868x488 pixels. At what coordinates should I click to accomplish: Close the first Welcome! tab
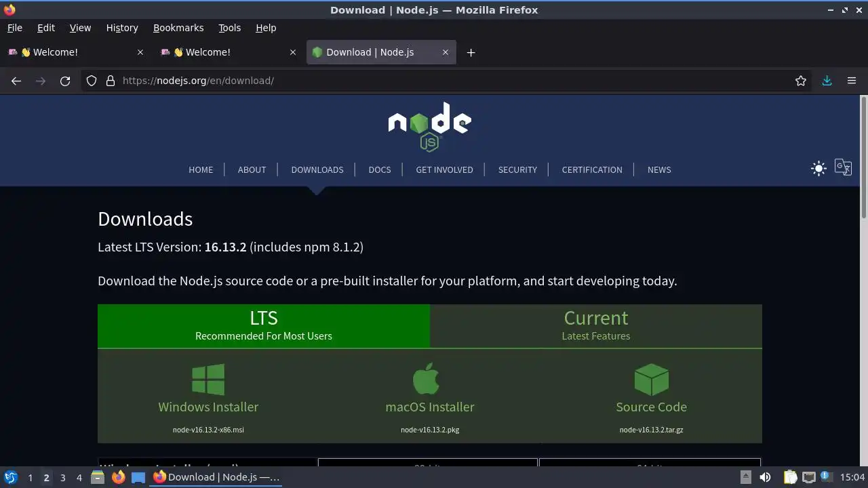140,52
